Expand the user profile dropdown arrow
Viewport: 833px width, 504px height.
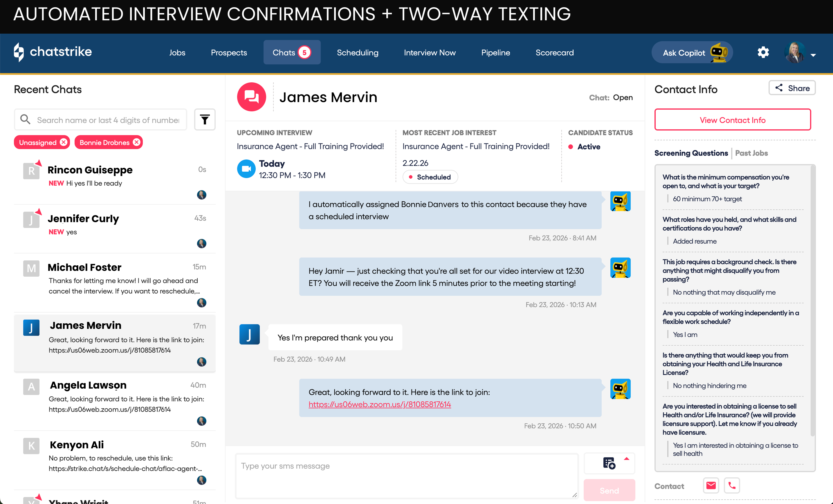point(813,55)
